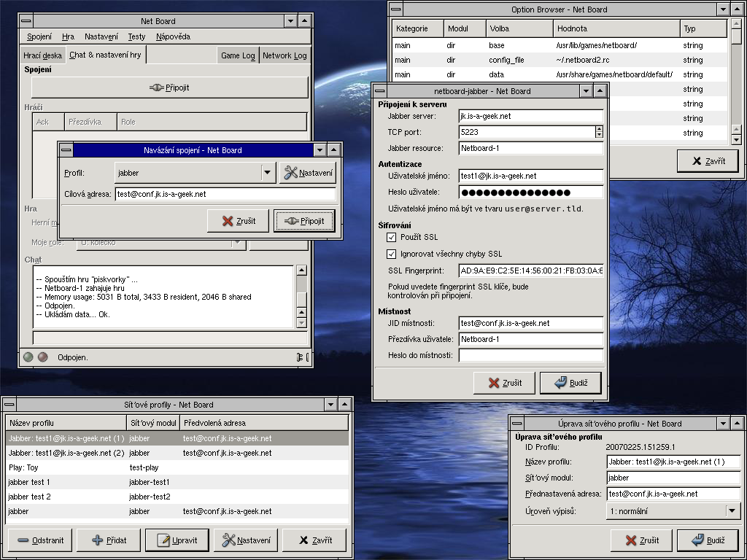The width and height of the screenshot is (747, 560).
Task: Select the Chat & nastavení hry tab
Action: tap(105, 55)
